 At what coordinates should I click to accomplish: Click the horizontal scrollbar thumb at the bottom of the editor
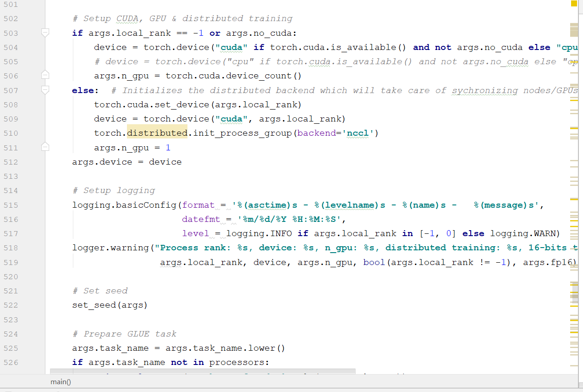click(203, 371)
